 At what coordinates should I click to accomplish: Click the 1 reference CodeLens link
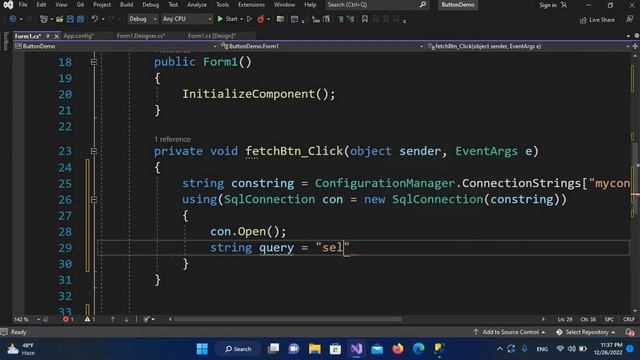[x=172, y=139]
